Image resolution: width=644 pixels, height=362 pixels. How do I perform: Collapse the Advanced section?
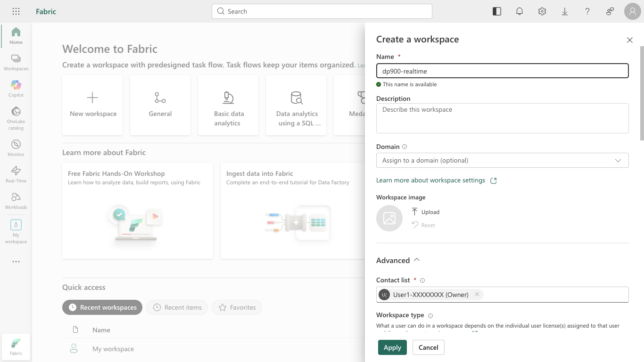click(x=398, y=260)
